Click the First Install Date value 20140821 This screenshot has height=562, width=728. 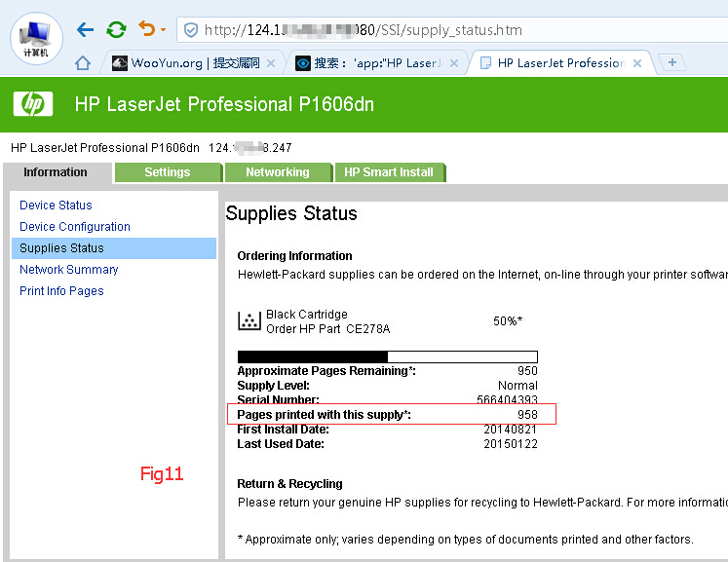pos(511,430)
